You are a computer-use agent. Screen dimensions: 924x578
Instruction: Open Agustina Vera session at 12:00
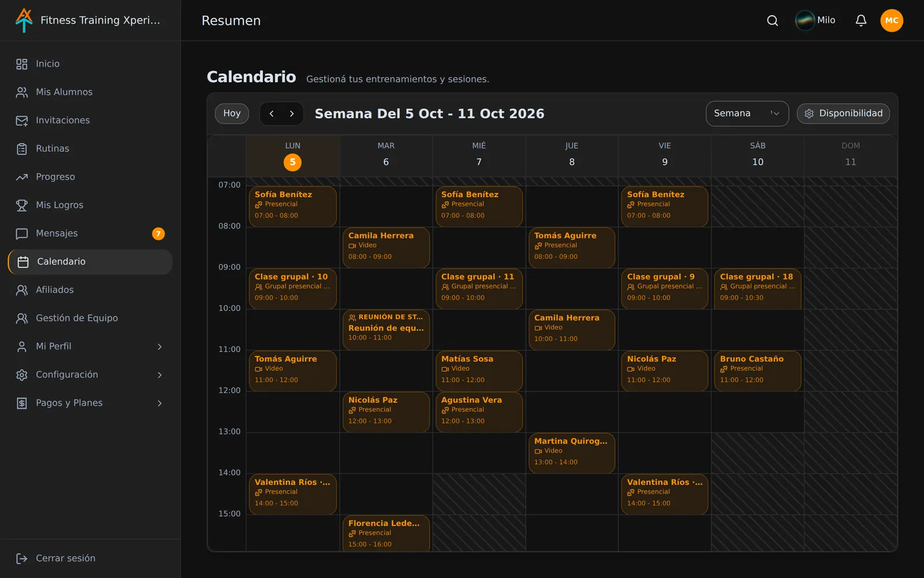479,412
